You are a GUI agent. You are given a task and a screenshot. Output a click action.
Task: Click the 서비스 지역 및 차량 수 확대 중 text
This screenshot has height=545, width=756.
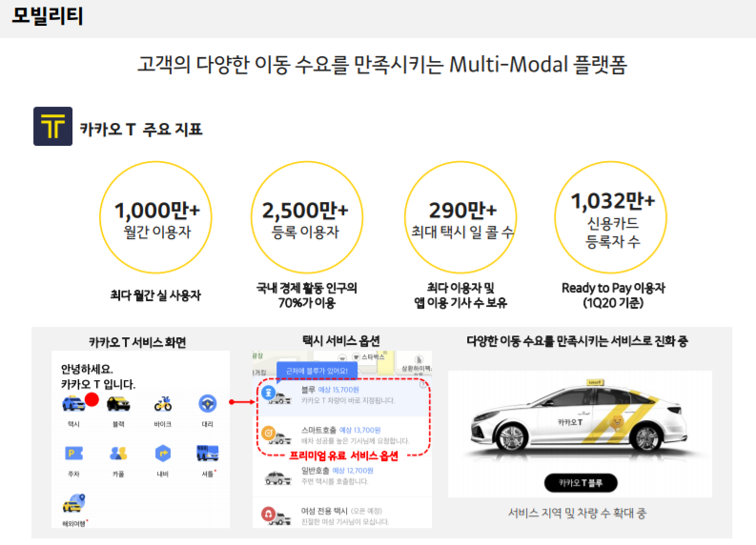pos(577,514)
